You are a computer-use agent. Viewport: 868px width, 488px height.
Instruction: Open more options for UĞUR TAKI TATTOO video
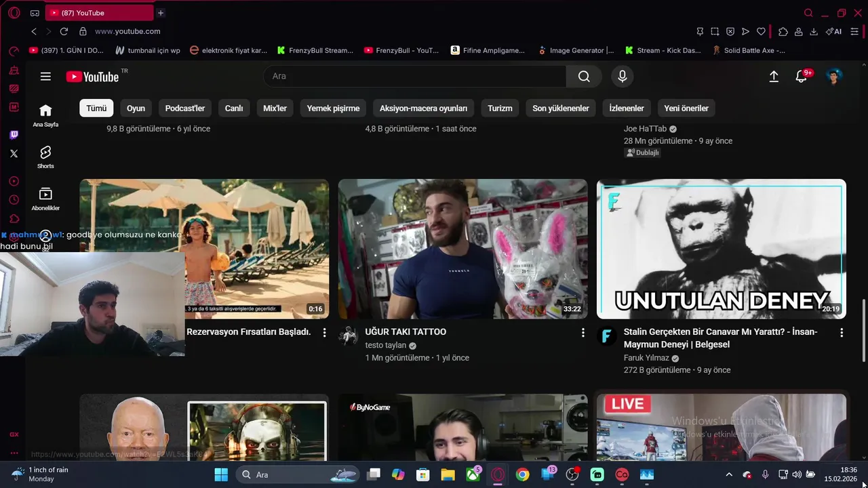[x=583, y=333]
